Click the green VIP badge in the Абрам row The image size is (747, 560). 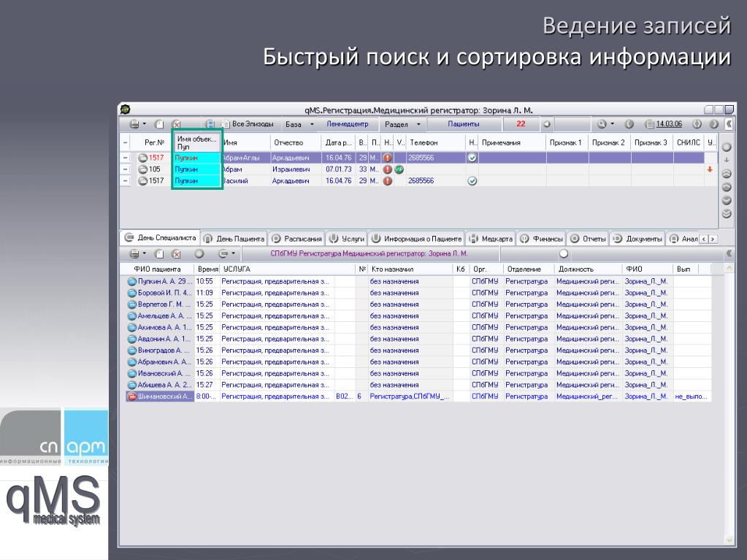(x=399, y=169)
